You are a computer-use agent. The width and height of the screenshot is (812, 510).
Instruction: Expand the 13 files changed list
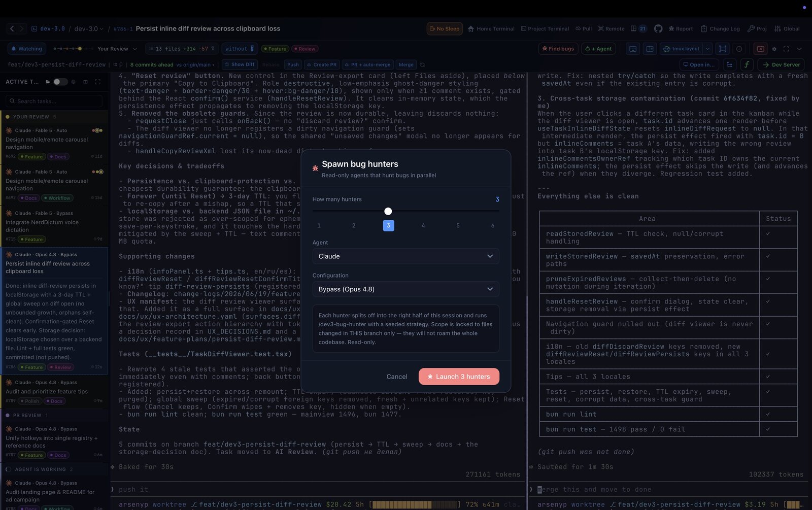(x=181, y=49)
